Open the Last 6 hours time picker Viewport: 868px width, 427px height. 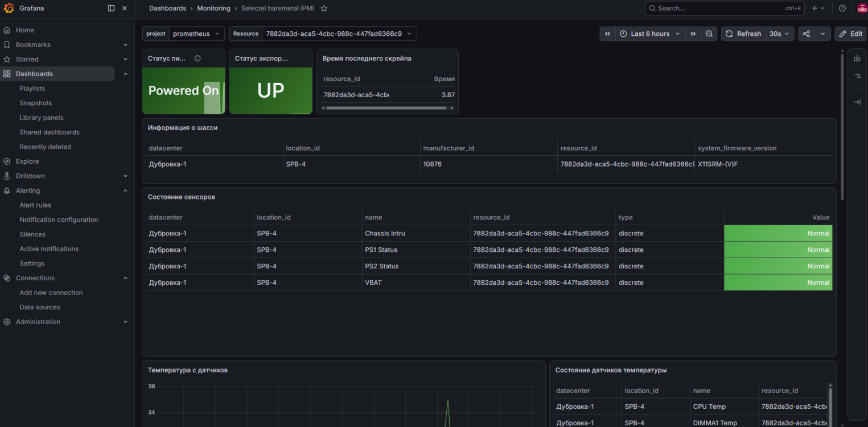(x=650, y=34)
